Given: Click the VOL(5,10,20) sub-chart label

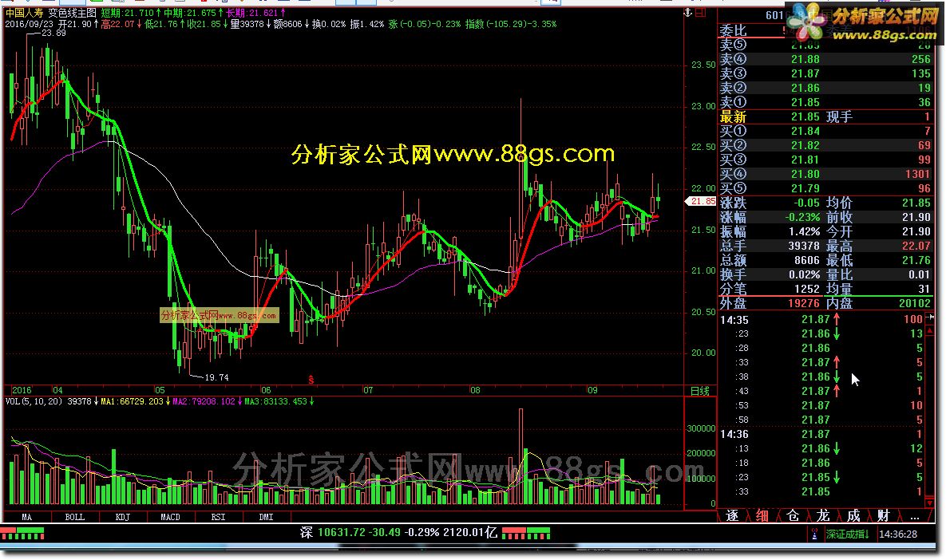Looking at the screenshot, I should pyautogui.click(x=34, y=401).
